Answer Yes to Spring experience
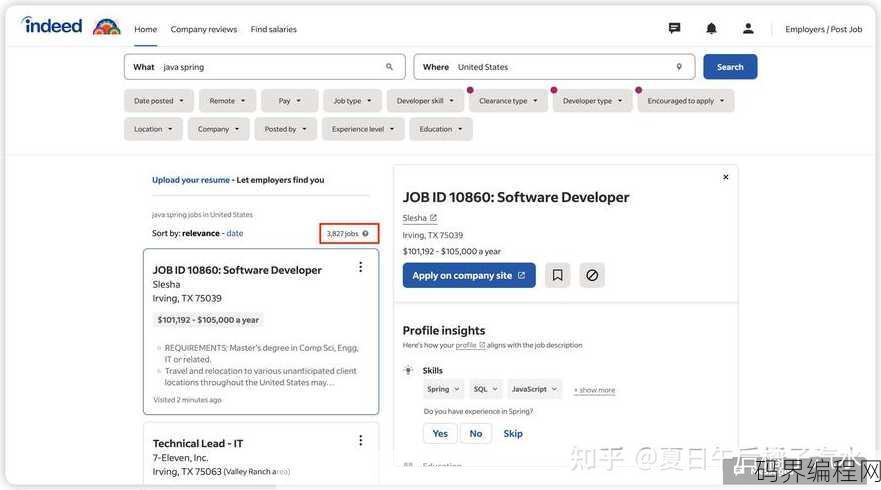Screen dimensions: 881x490 point(440,433)
